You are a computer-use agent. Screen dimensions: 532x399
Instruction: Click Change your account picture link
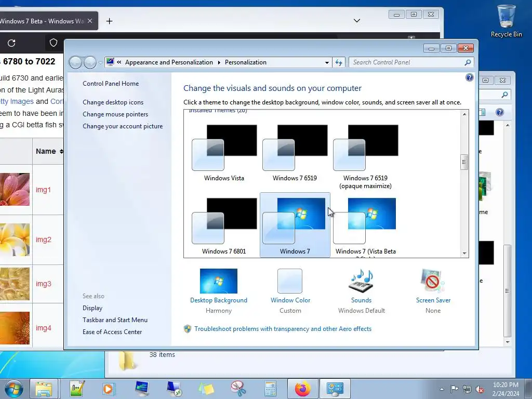[123, 126]
